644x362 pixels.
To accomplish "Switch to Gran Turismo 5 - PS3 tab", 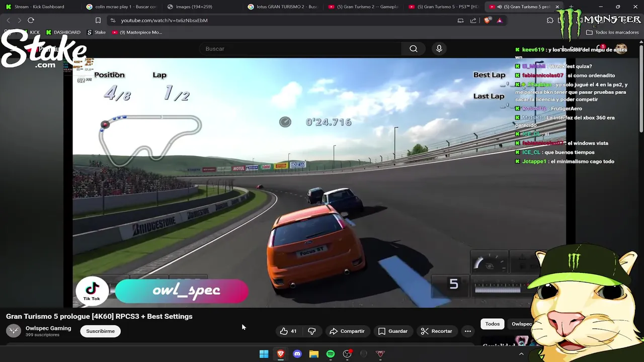I will click(x=444, y=7).
